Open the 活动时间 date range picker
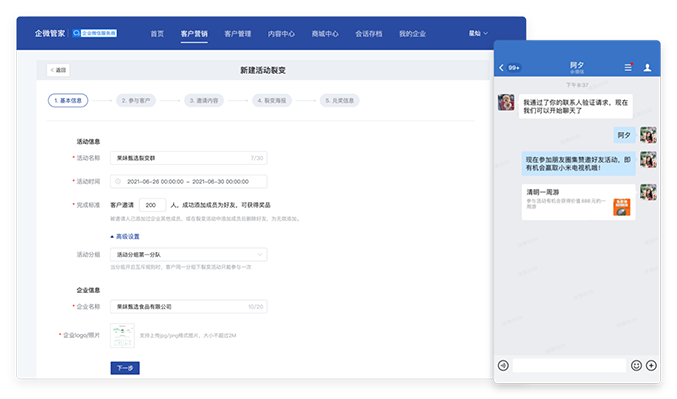Screen dimensions: 677x399 (x=189, y=181)
